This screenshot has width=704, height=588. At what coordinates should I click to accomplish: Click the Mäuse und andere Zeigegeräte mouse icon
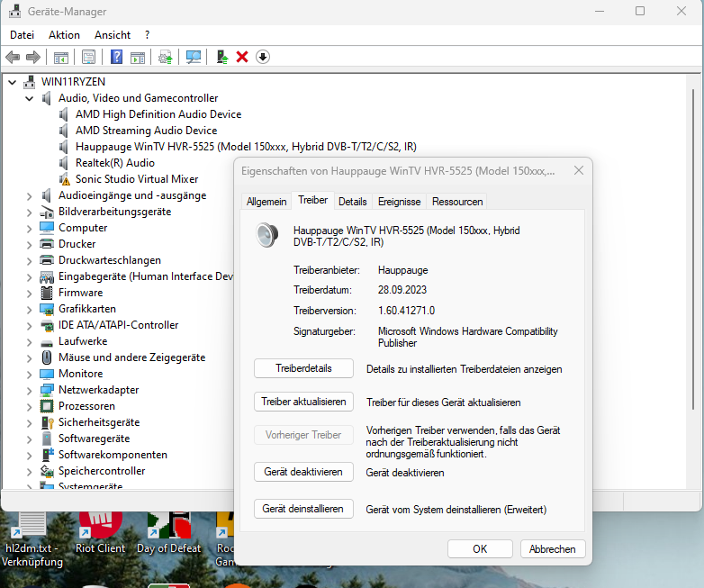(x=46, y=357)
